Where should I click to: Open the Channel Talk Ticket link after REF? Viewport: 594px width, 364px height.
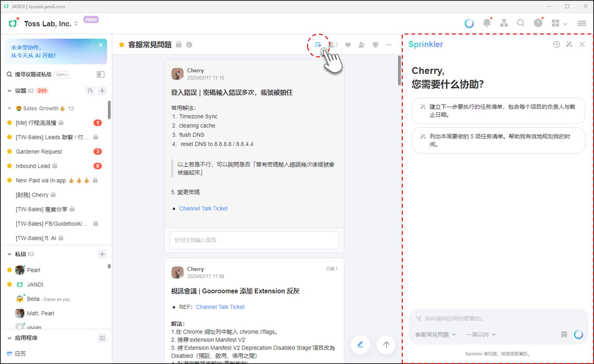pyautogui.click(x=220, y=307)
